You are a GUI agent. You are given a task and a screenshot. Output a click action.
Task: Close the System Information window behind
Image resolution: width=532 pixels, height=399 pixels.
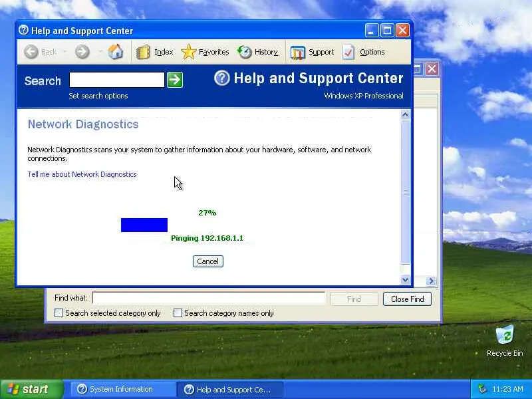click(432, 69)
